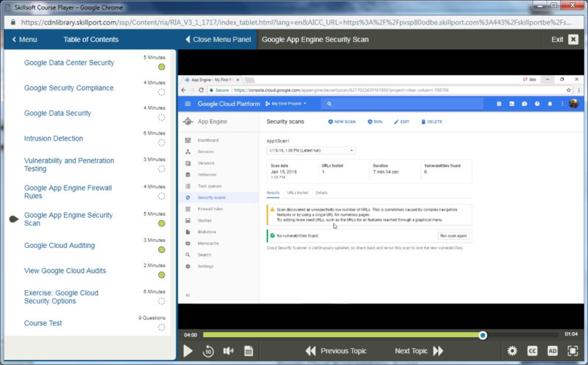Screen dimensions: 588x365
Task: Click Intrusion Detection progress circle
Action: 161,143
